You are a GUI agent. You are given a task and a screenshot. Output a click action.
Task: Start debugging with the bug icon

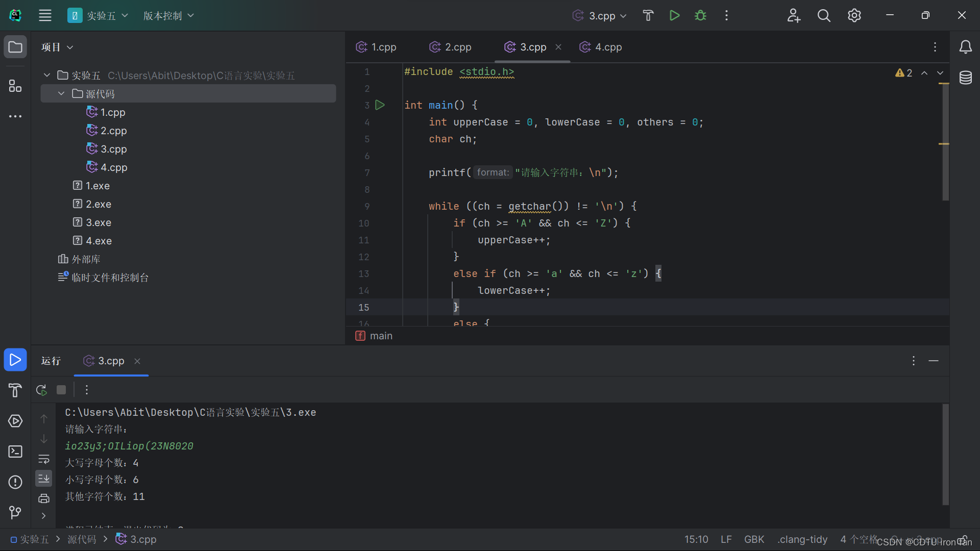pos(700,15)
